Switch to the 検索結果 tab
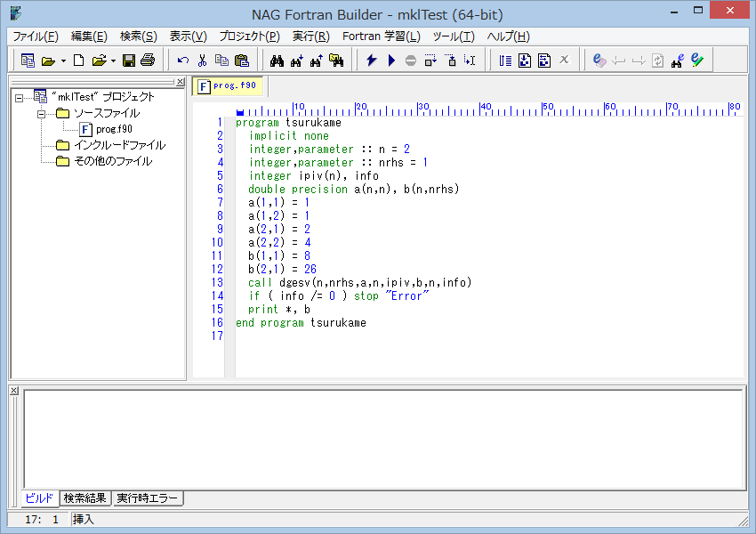 point(84,498)
